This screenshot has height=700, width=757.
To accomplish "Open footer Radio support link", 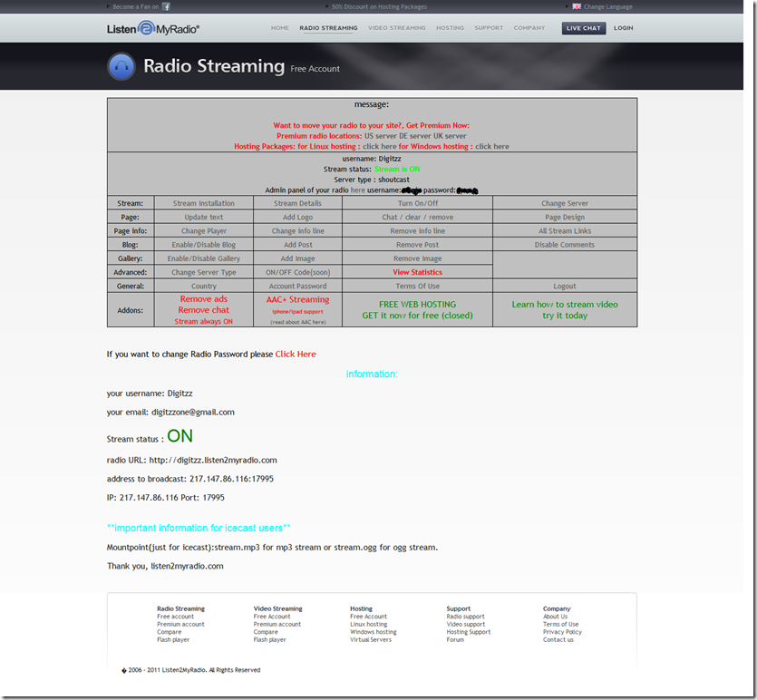I will [465, 617].
